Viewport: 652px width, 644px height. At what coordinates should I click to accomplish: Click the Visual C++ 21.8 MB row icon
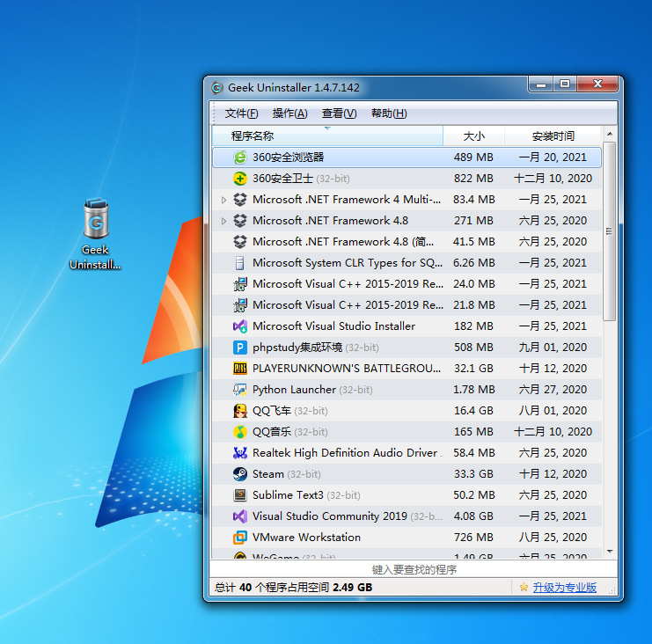pyautogui.click(x=240, y=305)
